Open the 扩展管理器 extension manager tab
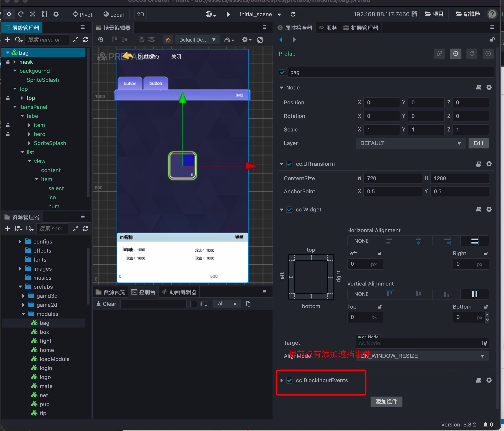The image size is (504, 431). [361, 28]
